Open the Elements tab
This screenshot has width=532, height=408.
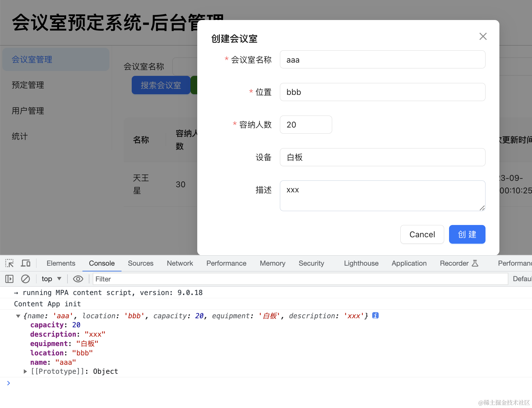(x=61, y=263)
